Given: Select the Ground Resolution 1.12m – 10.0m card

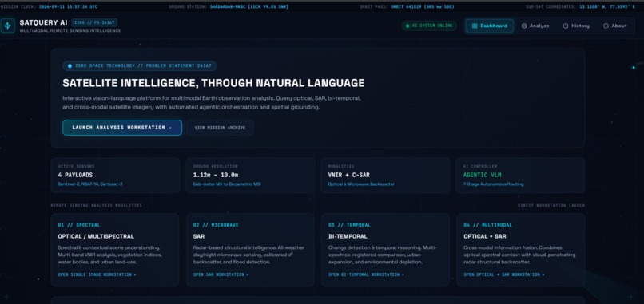Looking at the screenshot, I should [x=251, y=176].
